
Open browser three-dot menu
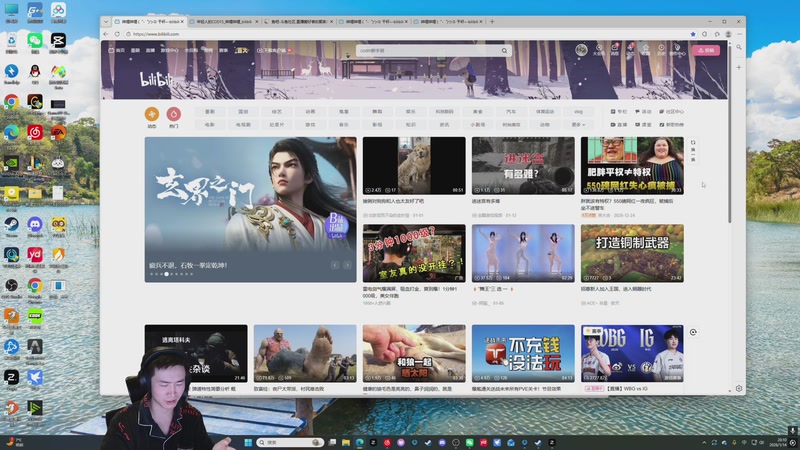click(739, 34)
